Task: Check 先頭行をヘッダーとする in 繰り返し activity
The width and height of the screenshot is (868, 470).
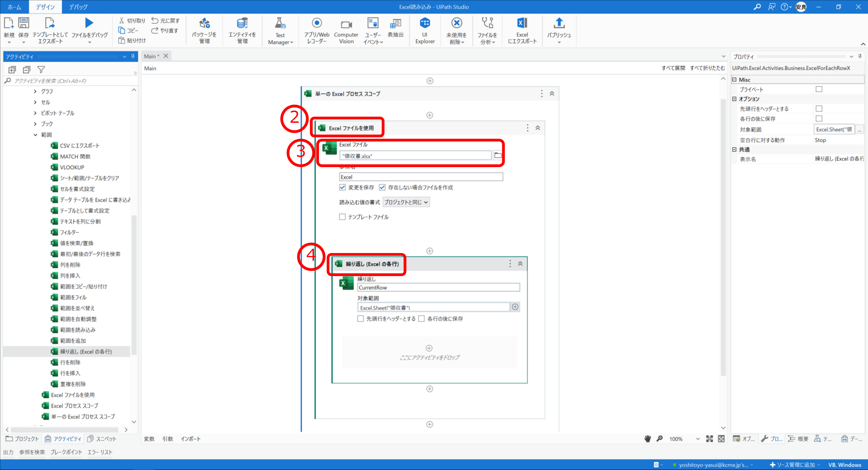Action: 360,318
